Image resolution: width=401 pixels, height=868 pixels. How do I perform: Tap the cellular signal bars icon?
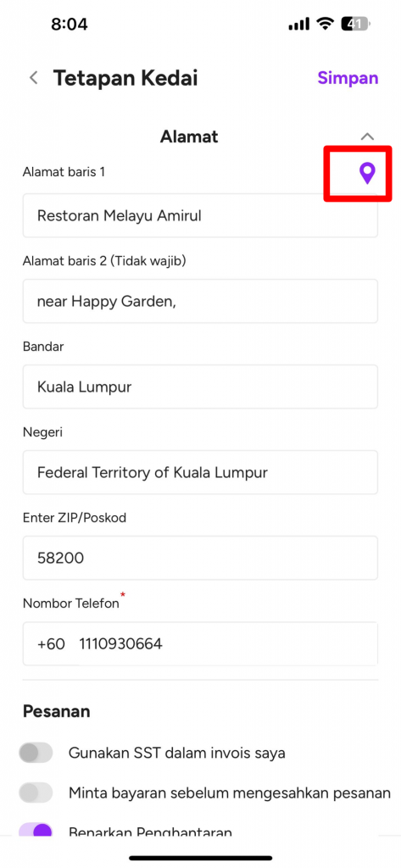point(299,25)
